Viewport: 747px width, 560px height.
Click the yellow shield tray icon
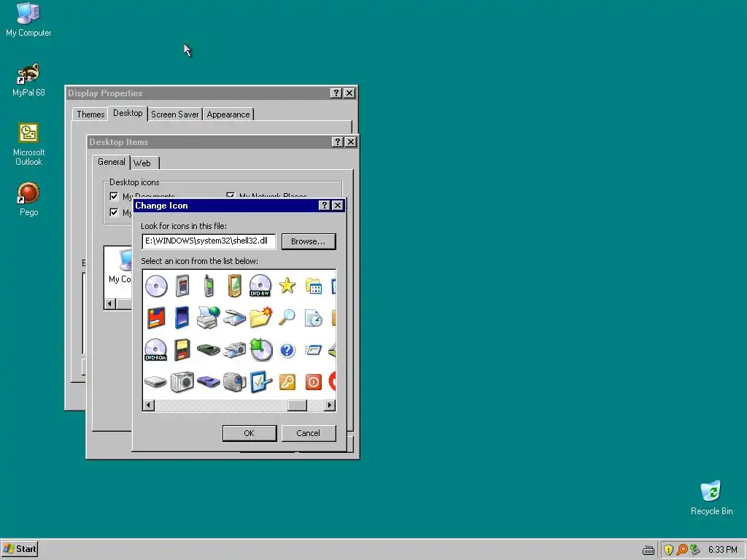point(668,550)
